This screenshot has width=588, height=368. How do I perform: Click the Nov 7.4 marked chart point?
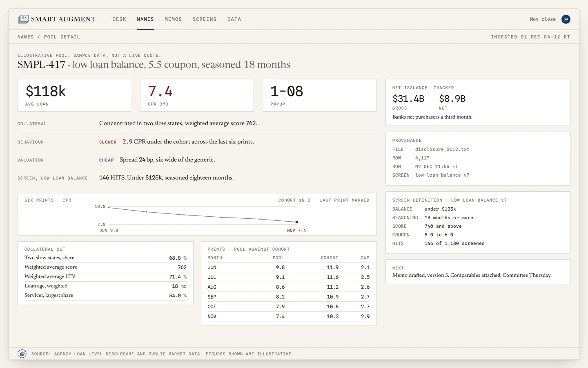pyautogui.click(x=296, y=222)
